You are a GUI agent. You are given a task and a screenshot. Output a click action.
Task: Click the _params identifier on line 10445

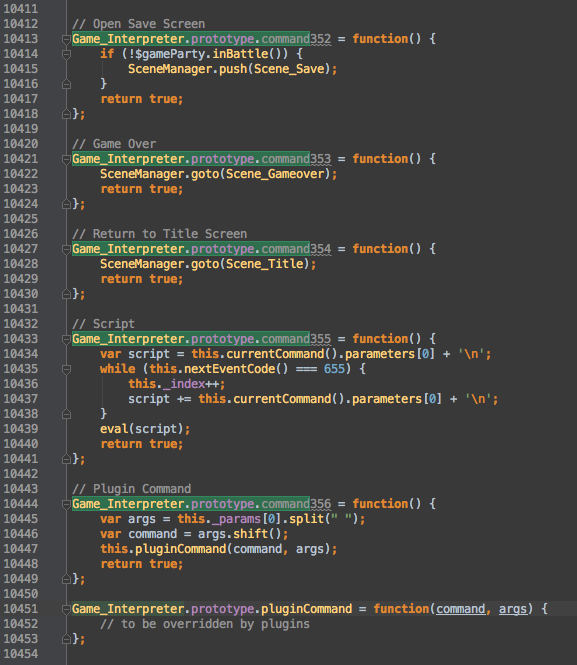tap(236, 519)
